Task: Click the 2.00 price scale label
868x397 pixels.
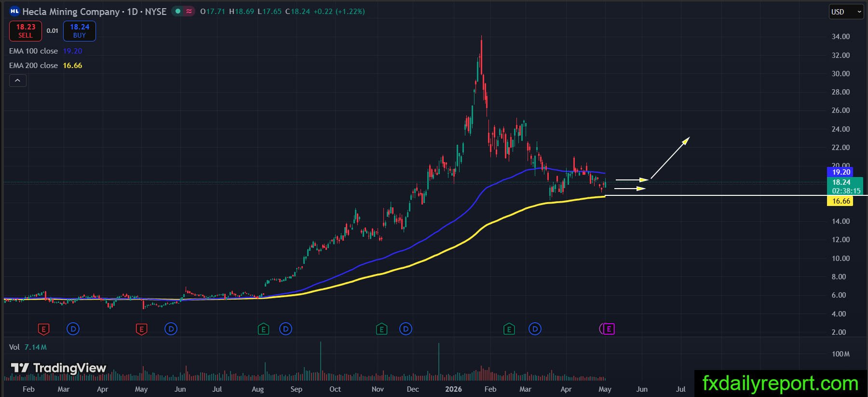Action: pyautogui.click(x=839, y=332)
